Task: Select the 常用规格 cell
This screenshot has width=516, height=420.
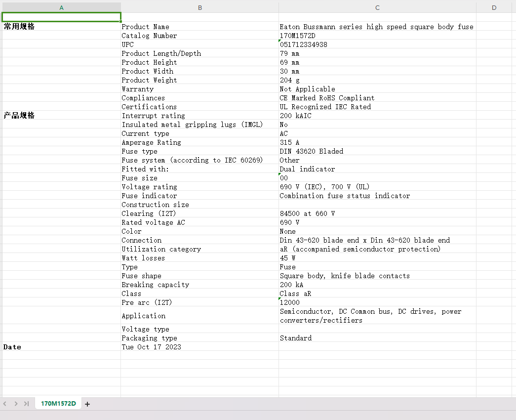Action: [62, 26]
